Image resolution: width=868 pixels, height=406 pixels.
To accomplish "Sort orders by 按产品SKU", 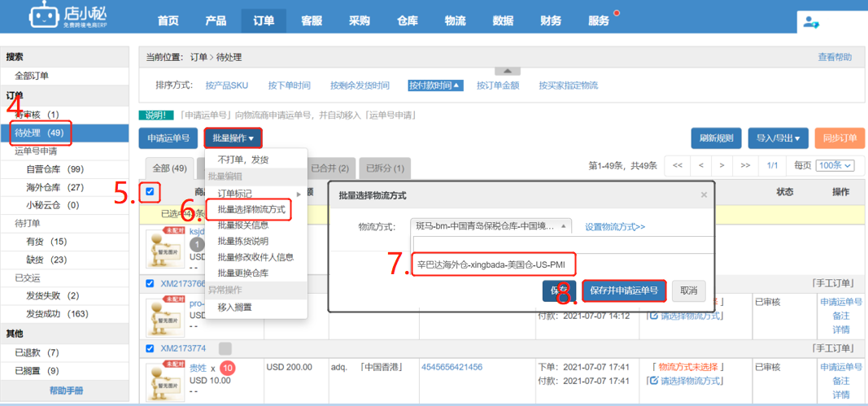I will coord(226,85).
